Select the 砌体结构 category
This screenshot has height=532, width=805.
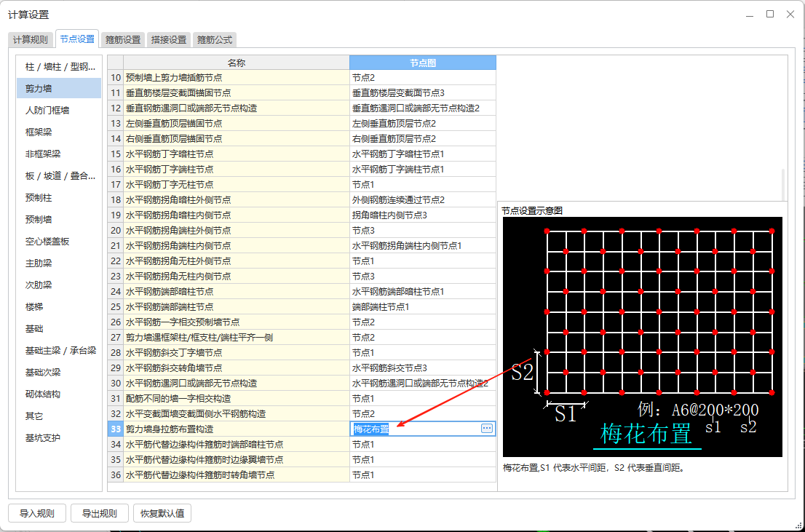point(59,394)
